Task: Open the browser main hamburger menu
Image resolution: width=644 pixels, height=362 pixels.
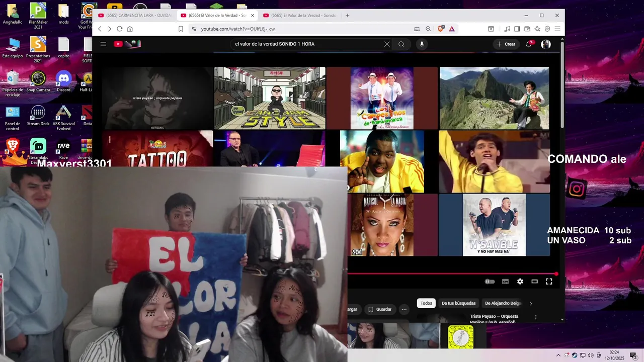Action: click(557, 29)
